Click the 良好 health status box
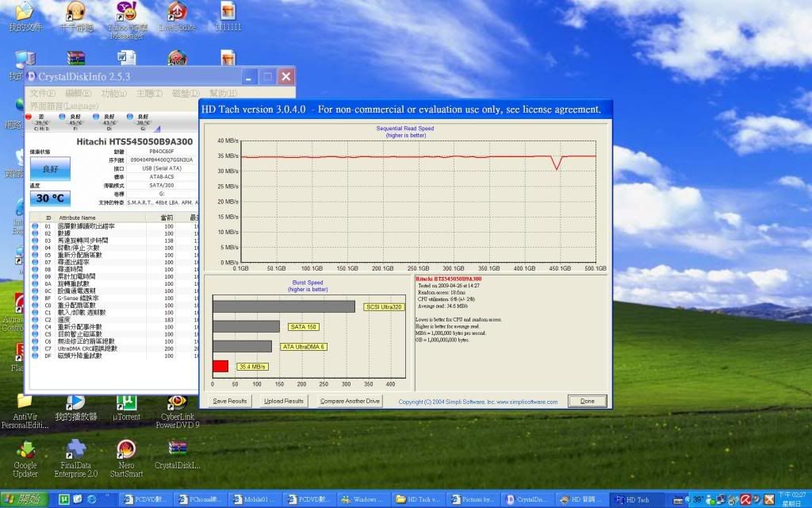 coord(50,168)
